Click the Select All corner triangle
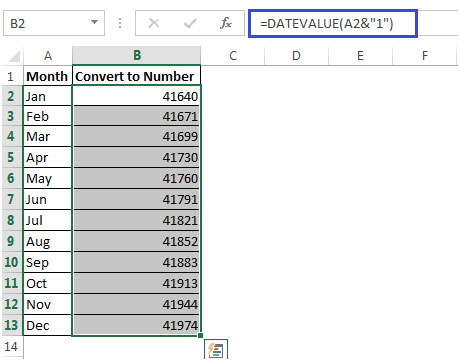Viewport: 460px width, 361px height. [14, 56]
